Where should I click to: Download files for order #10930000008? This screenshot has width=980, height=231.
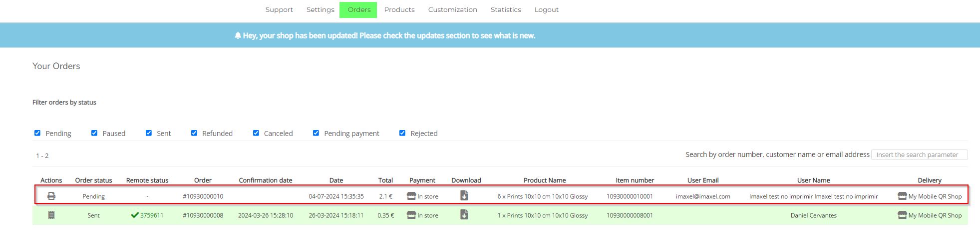tap(464, 214)
